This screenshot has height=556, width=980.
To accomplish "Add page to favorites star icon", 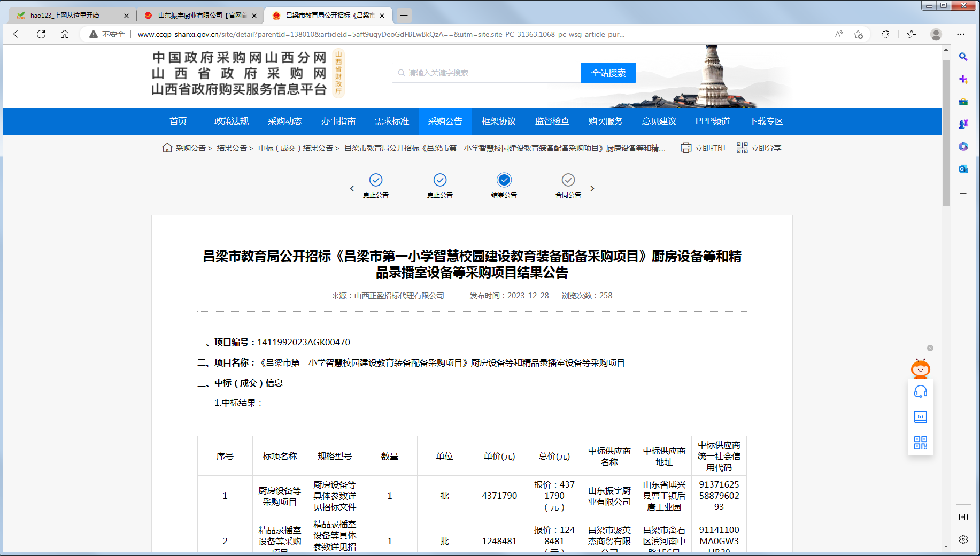I will (x=859, y=34).
